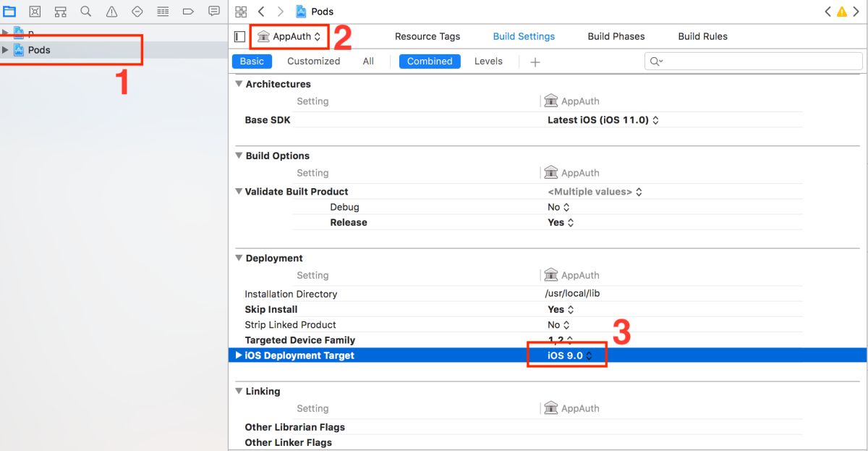The height and width of the screenshot is (451, 868).
Task: Toggle the targets list sidebar icon
Action: pos(240,36)
